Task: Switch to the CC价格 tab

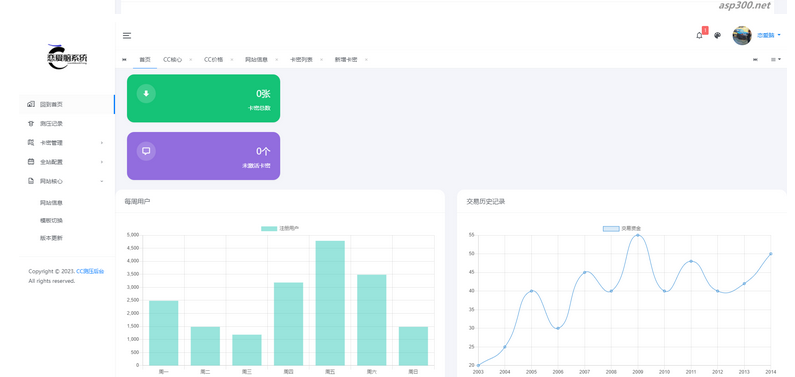Action: click(x=213, y=60)
